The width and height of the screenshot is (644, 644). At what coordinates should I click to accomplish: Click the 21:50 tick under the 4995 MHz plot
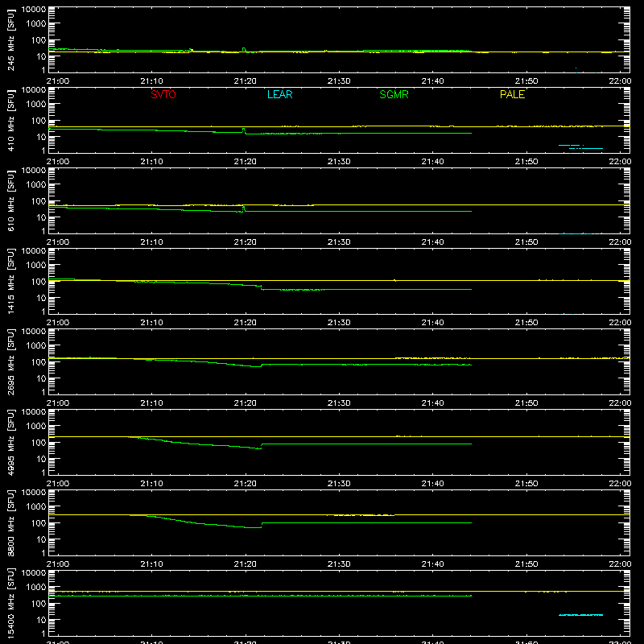(526, 484)
